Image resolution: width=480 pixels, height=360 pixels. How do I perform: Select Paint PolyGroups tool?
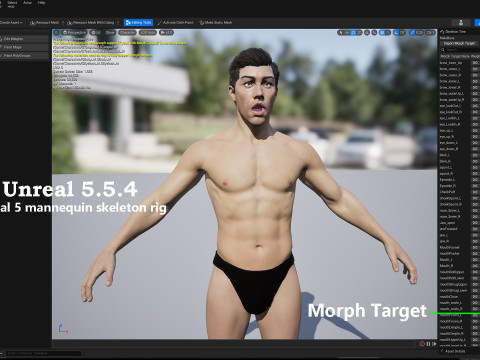(24, 55)
